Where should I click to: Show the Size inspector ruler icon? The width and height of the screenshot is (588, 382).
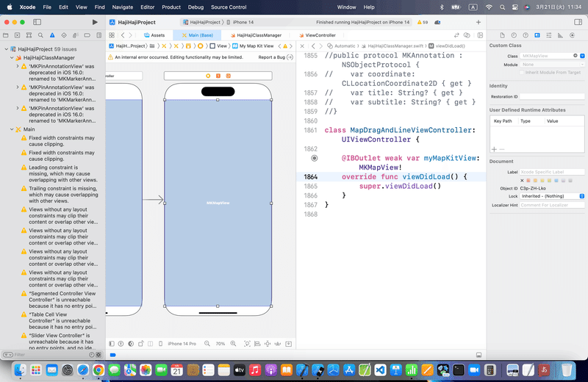coord(560,35)
